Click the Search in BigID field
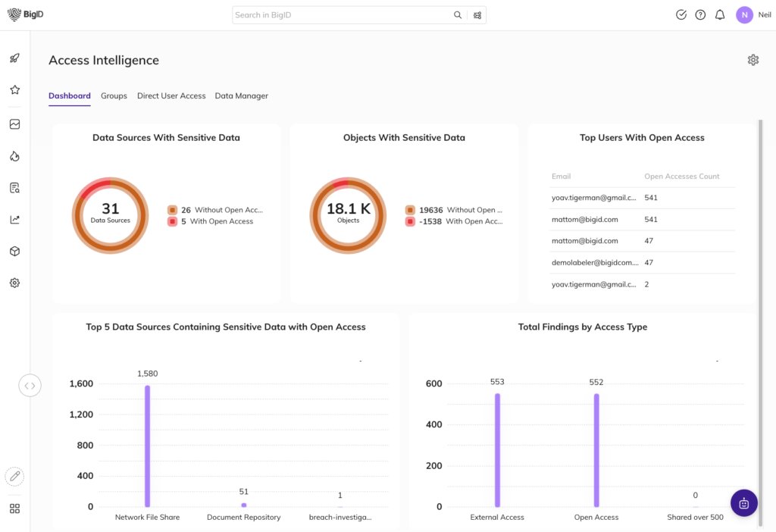 pos(343,15)
